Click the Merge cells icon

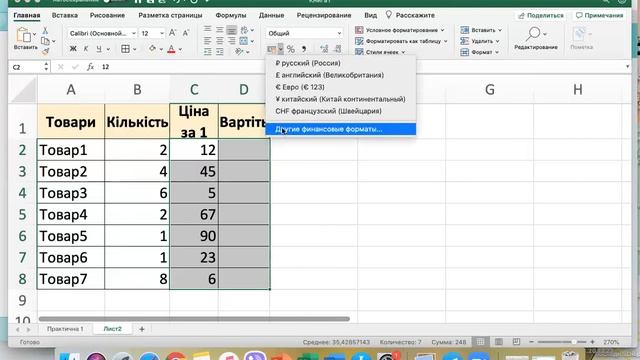[x=244, y=41]
